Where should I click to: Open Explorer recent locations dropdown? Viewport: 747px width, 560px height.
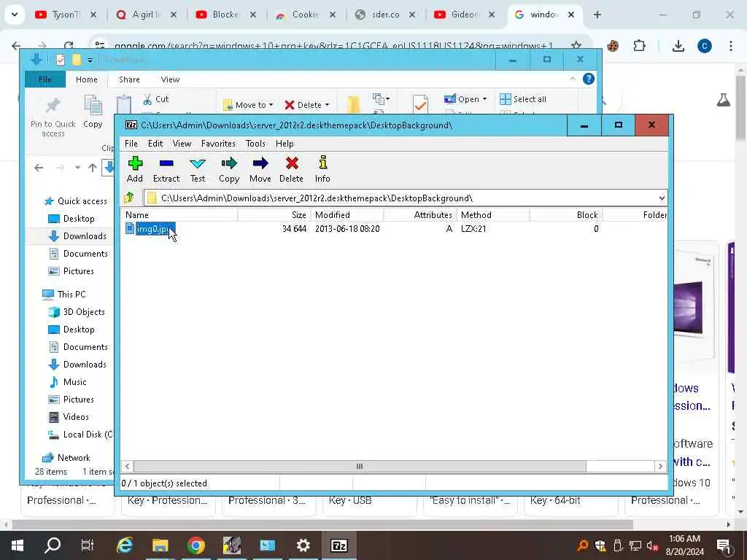[x=77, y=168]
